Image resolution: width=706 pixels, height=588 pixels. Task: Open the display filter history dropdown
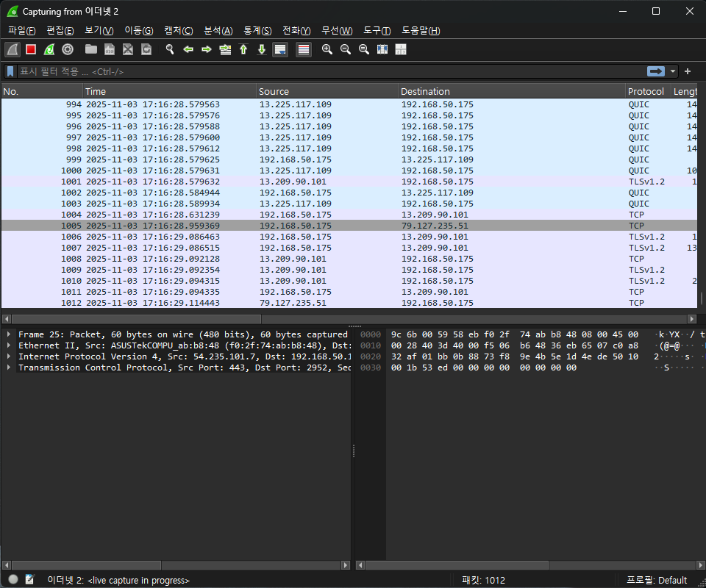pos(673,71)
